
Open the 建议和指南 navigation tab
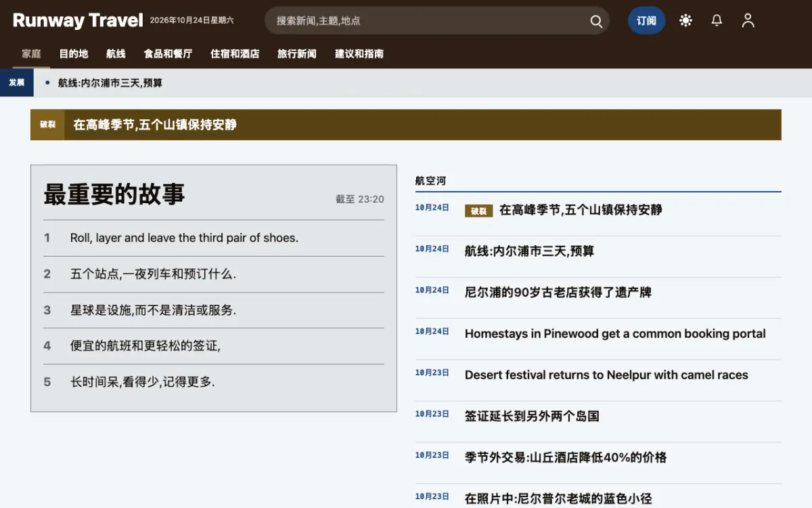(x=359, y=54)
